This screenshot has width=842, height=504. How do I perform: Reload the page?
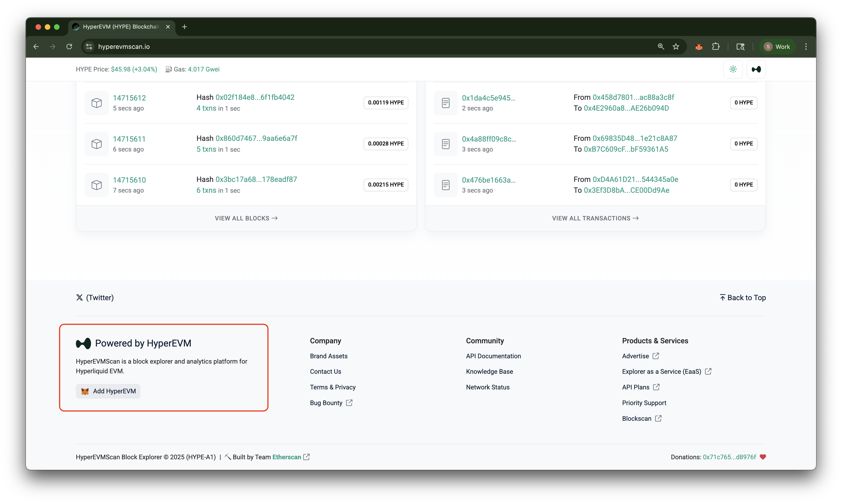tap(69, 47)
